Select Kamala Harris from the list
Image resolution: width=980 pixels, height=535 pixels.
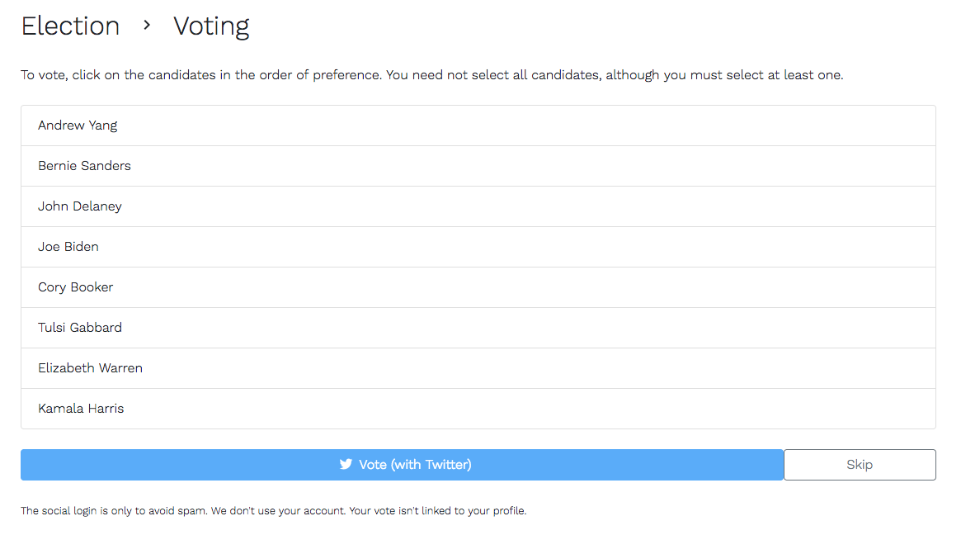(x=81, y=409)
